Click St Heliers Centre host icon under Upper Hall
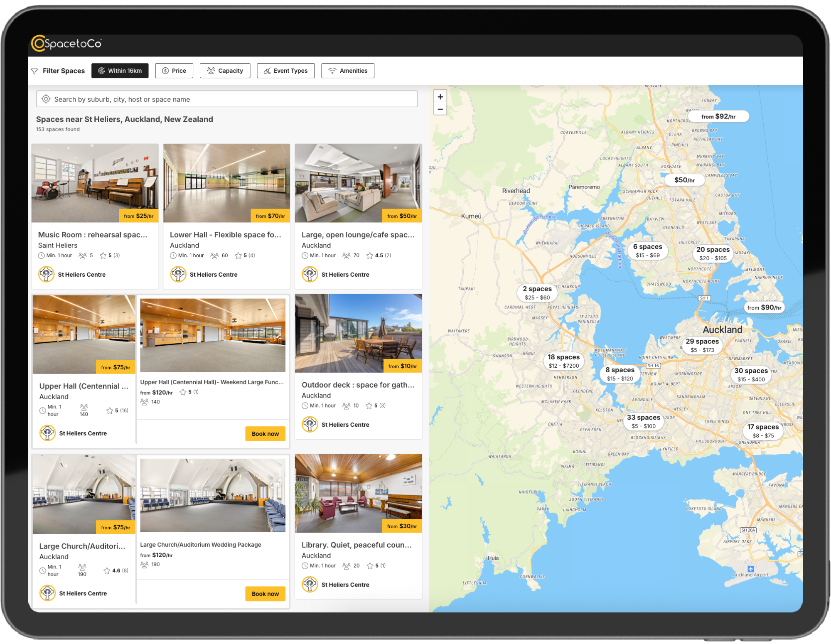 click(47, 433)
